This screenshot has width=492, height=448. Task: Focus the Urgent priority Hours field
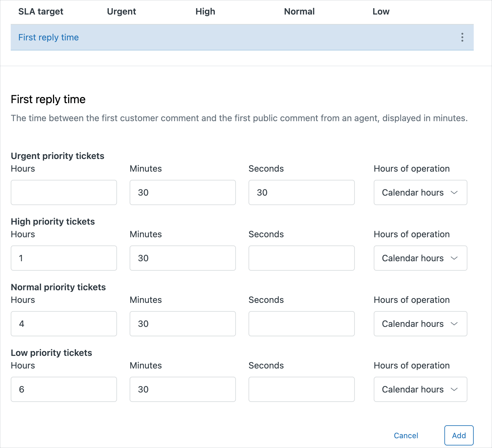coord(64,192)
